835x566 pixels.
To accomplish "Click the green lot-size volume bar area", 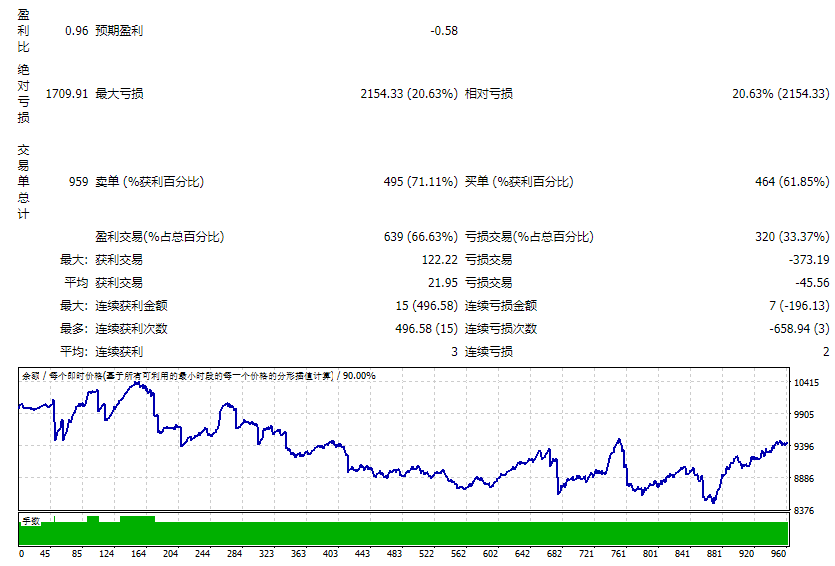I will pyautogui.click(x=400, y=533).
